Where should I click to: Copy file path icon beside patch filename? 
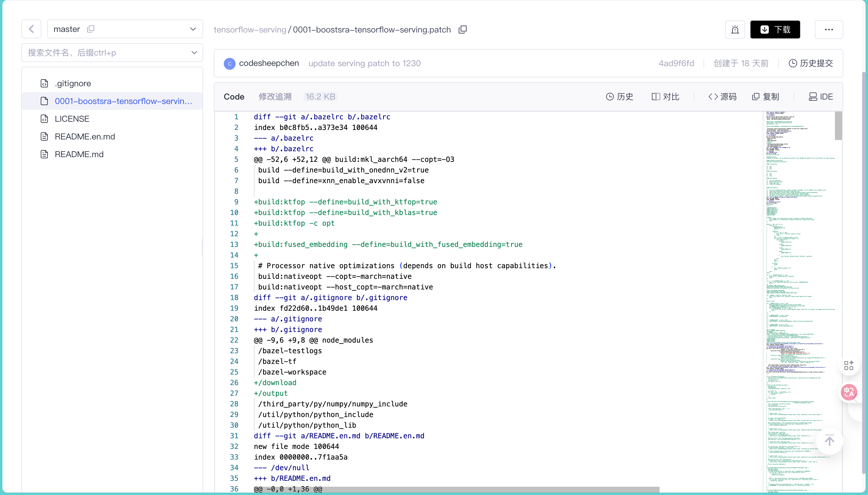click(463, 30)
